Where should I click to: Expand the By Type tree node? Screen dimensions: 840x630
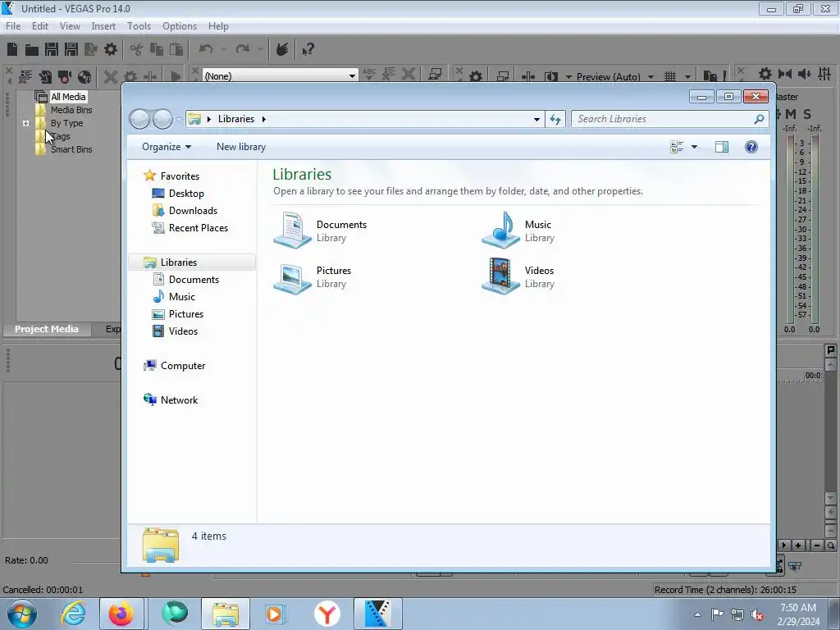25,123
